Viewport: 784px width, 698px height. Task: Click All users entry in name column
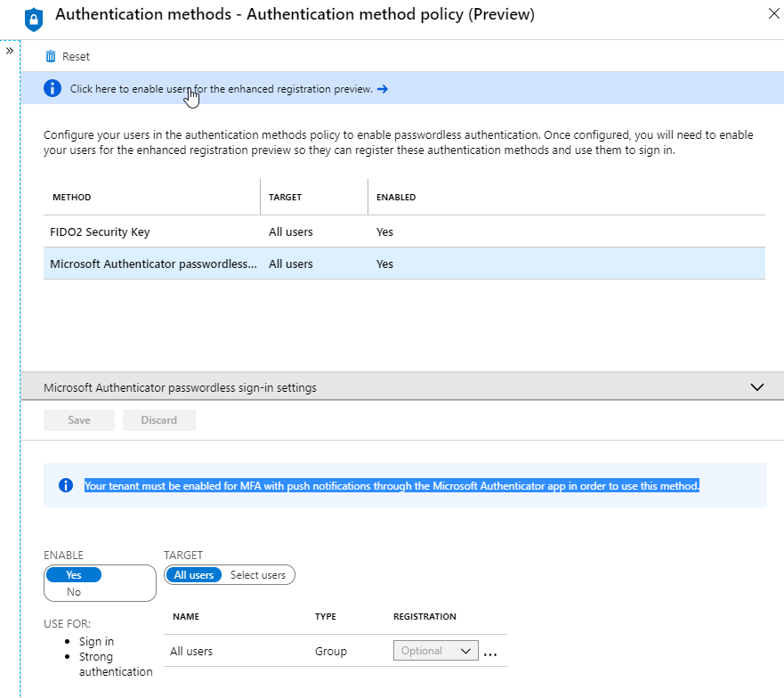click(191, 651)
